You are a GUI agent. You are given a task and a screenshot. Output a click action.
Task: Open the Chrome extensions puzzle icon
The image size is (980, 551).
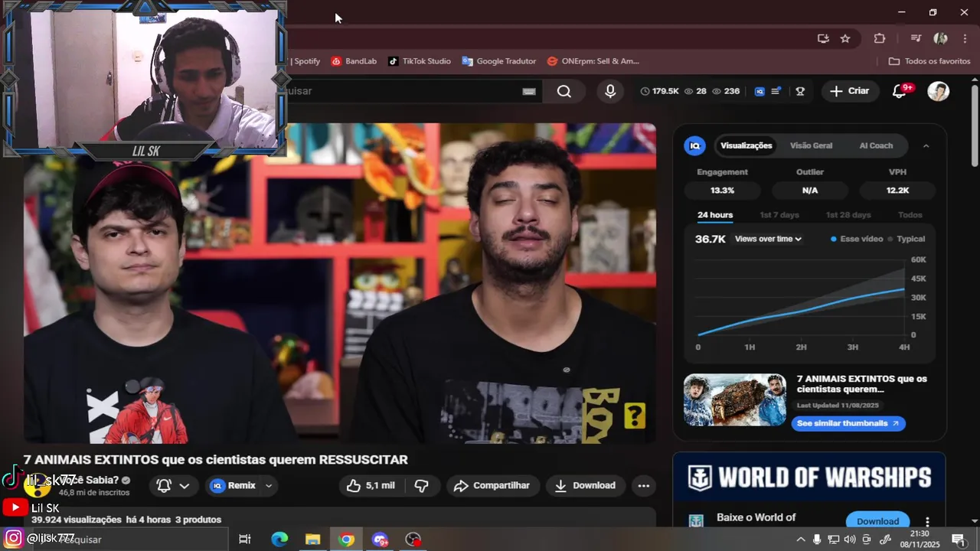pos(880,38)
